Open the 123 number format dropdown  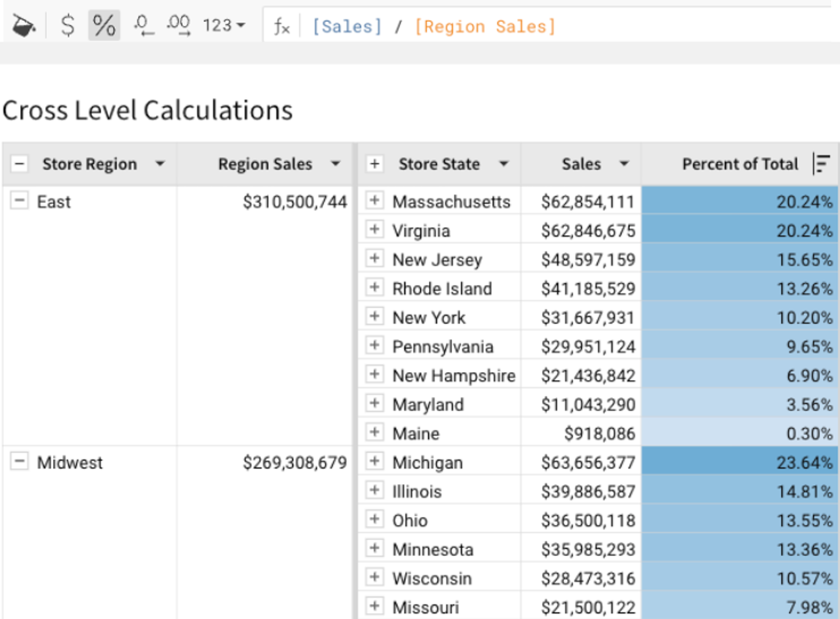point(224,26)
